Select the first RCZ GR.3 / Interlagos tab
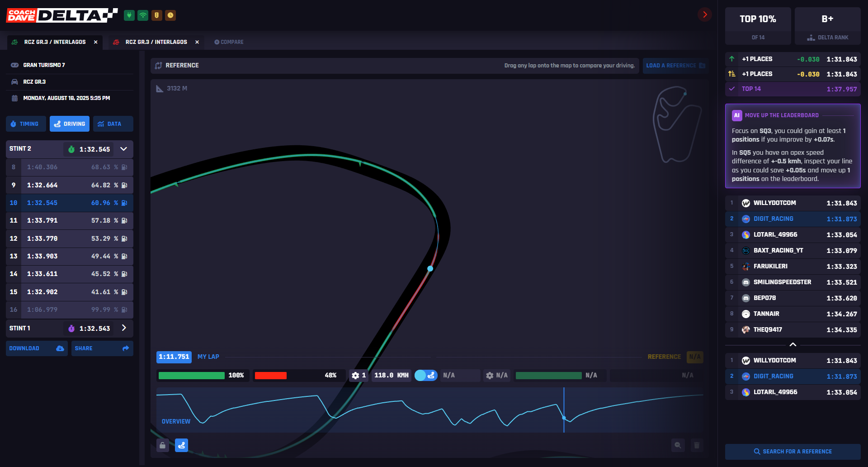 pos(55,42)
